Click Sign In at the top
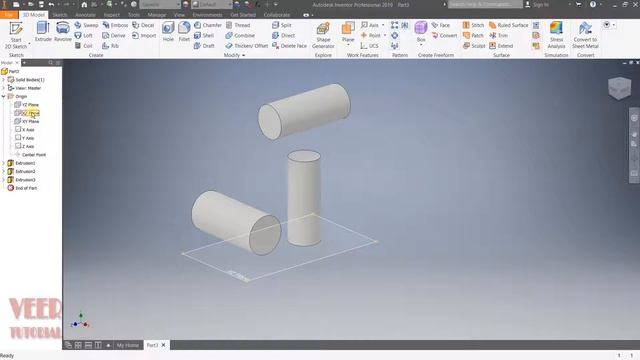The width and height of the screenshot is (640, 360). pyautogui.click(x=537, y=4)
